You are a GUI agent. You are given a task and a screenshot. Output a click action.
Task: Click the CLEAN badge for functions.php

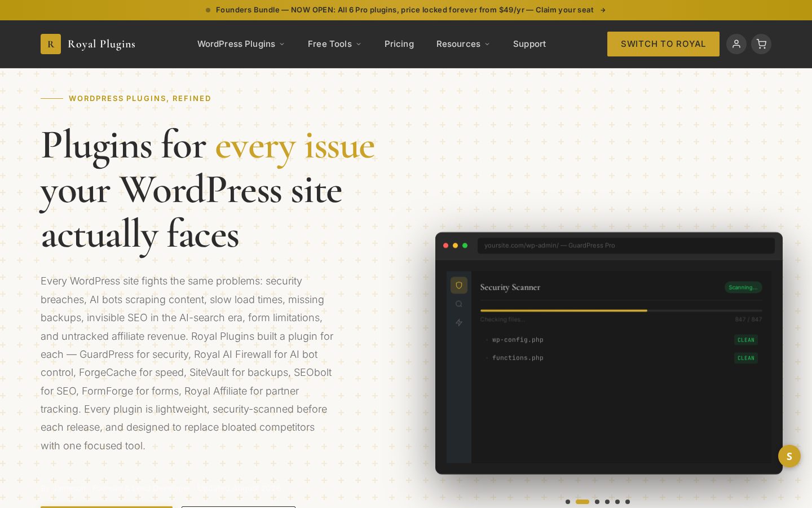746,358
